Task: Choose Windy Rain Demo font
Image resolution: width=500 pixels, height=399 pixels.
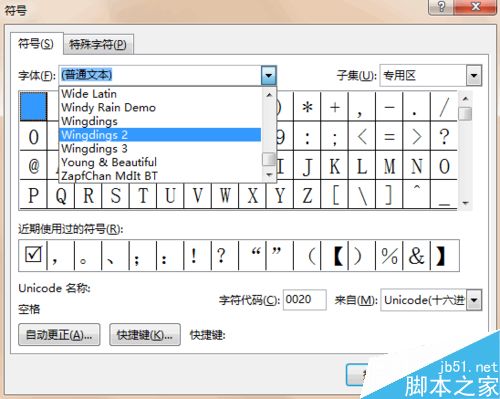Action: pos(160,107)
